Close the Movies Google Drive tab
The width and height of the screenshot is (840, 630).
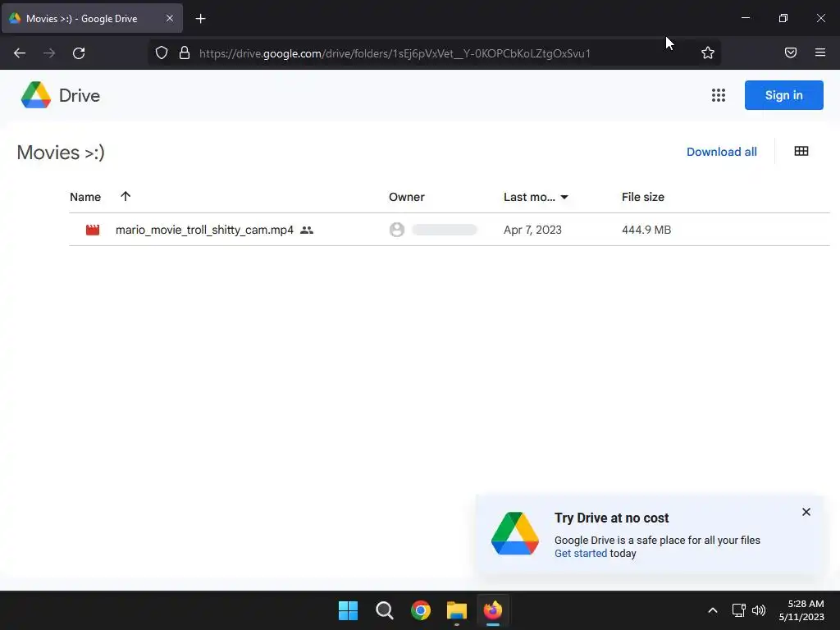coord(169,18)
